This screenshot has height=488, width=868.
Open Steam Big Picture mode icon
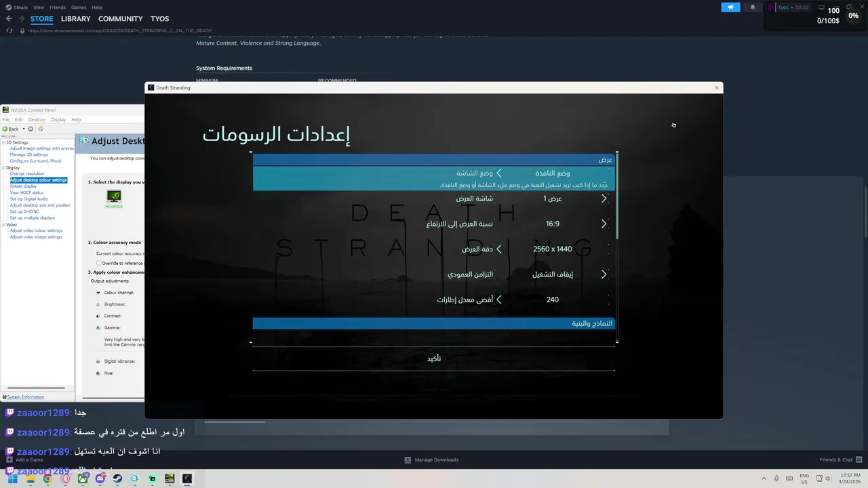click(x=821, y=7)
